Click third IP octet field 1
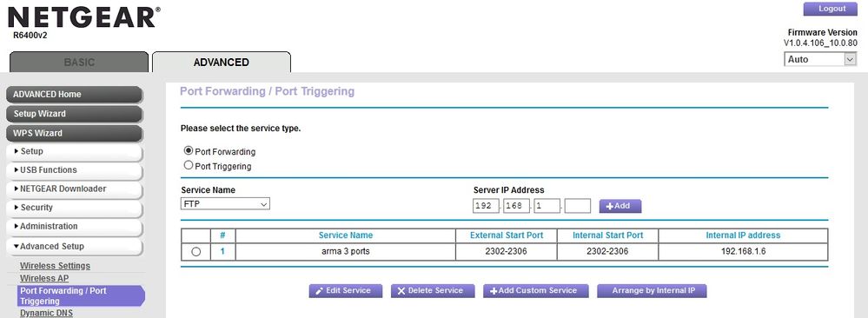The image size is (868, 318). click(547, 206)
